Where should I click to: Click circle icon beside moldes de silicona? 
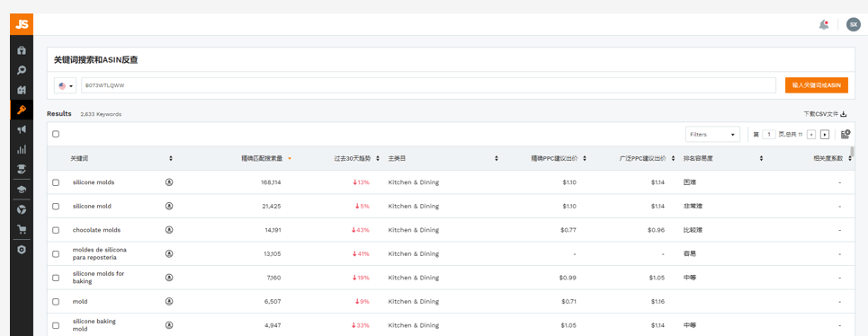tap(169, 253)
